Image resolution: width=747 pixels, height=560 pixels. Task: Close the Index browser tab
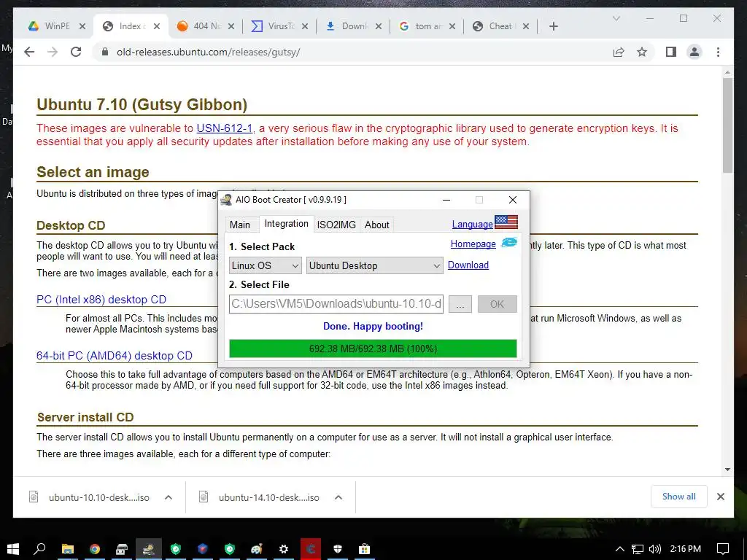point(157,27)
